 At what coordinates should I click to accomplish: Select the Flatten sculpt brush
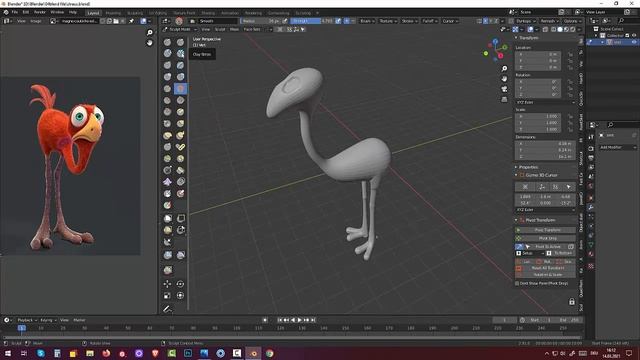[x=167, y=100]
